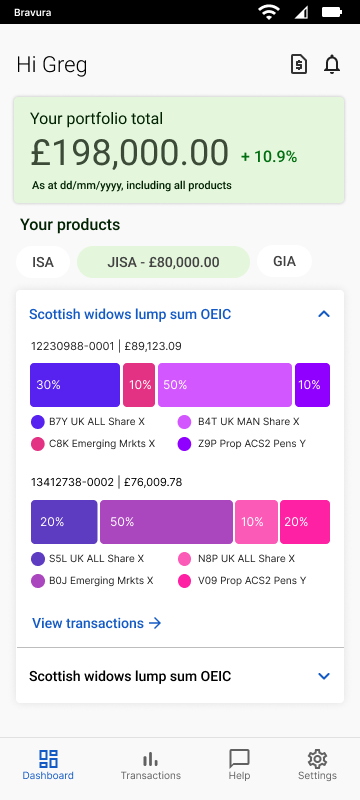The image size is (360, 800).
Task: Select the GIA product tab
Action: pyautogui.click(x=285, y=261)
